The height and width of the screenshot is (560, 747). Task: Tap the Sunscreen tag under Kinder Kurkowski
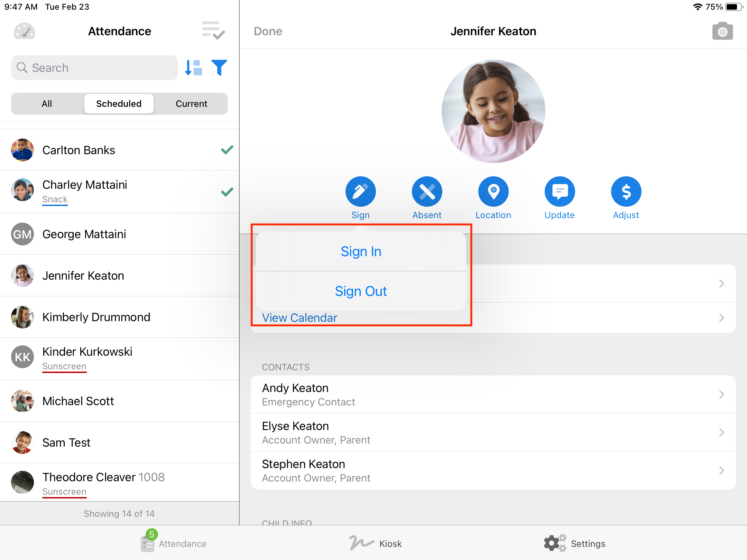click(x=64, y=366)
